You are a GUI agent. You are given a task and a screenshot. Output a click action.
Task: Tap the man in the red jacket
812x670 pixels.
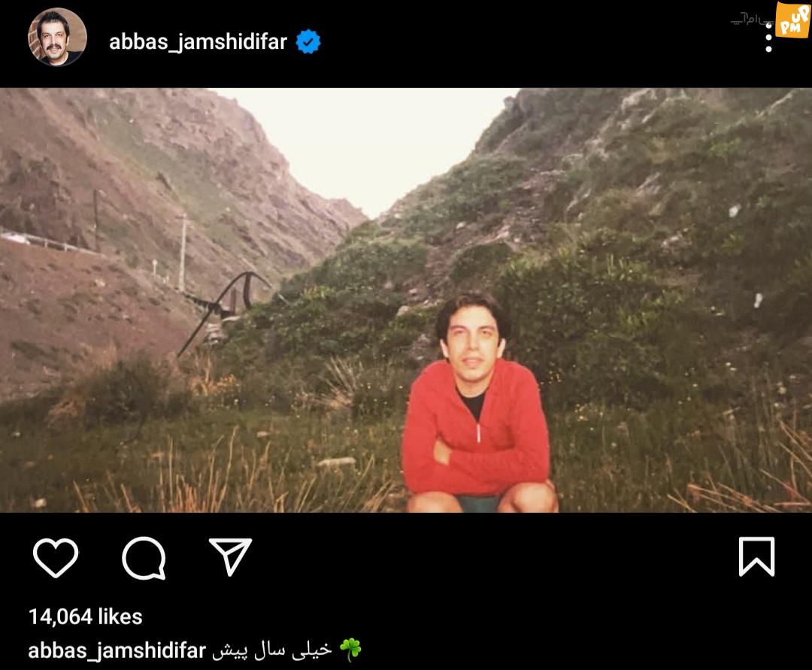477,404
